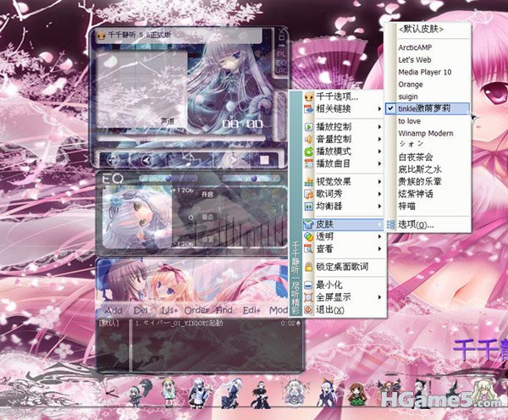Select the [默认] playlist entry

click(x=108, y=323)
